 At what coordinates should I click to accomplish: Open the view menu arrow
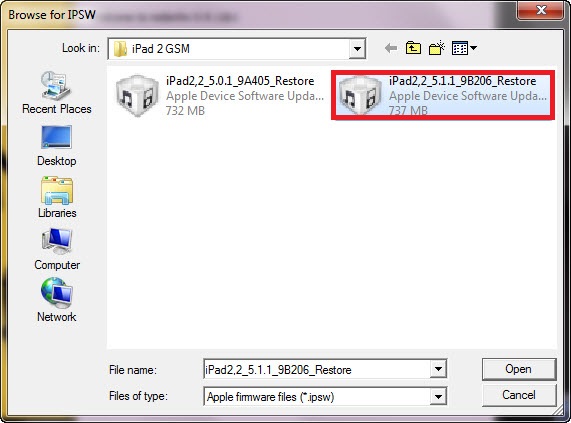coord(473,48)
